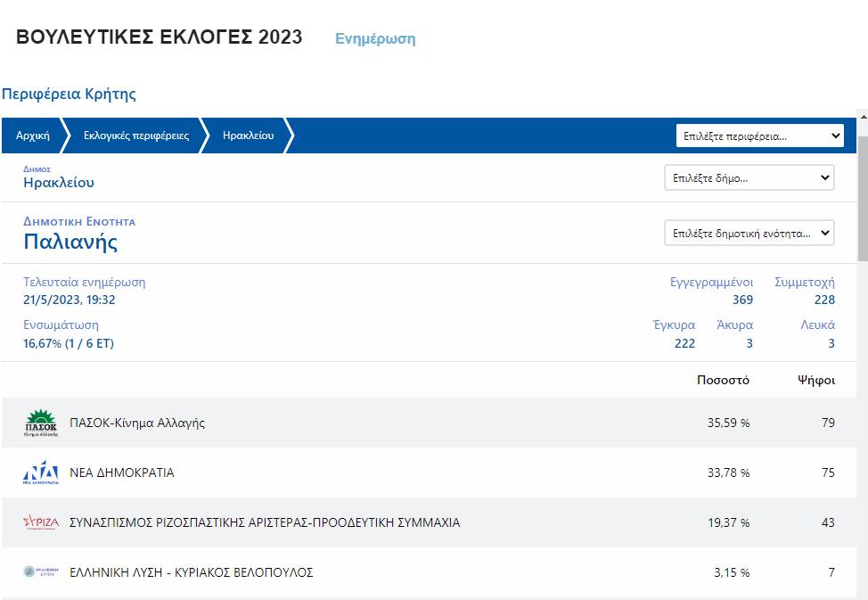Image resolution: width=868 pixels, height=600 pixels.
Task: Click the Ενημέρωση link
Action: point(375,38)
